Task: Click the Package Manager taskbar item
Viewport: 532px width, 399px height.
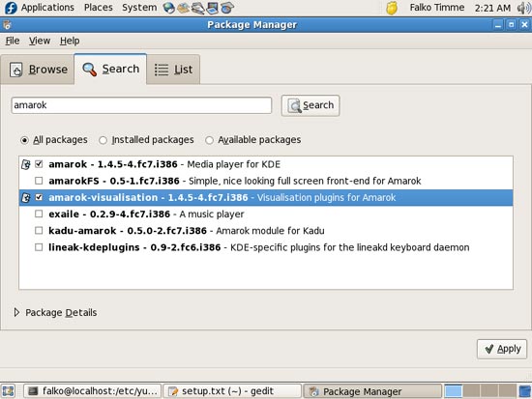Action: [372, 391]
